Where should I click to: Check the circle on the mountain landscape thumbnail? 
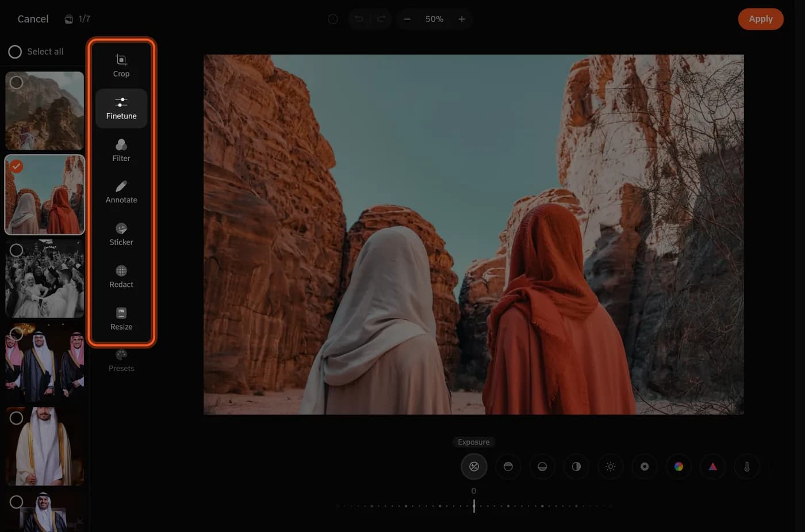click(x=17, y=83)
